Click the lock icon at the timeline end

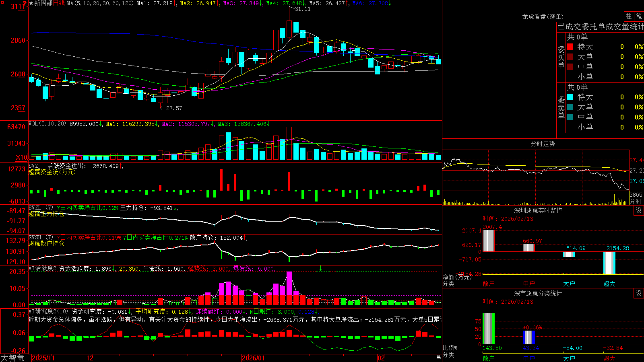pyautogui.click(x=438, y=357)
